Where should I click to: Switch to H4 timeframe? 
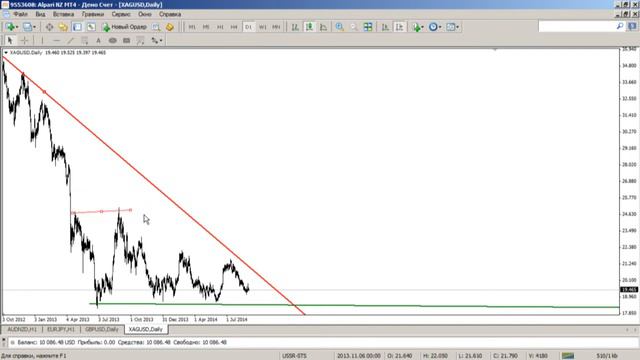pyautogui.click(x=234, y=27)
